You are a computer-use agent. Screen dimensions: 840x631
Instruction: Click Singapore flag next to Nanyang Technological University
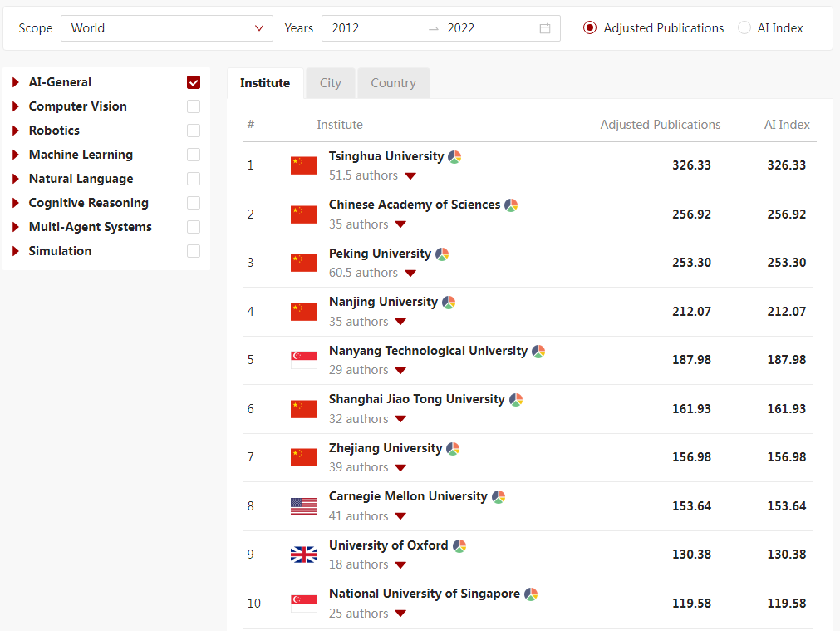pyautogui.click(x=304, y=360)
